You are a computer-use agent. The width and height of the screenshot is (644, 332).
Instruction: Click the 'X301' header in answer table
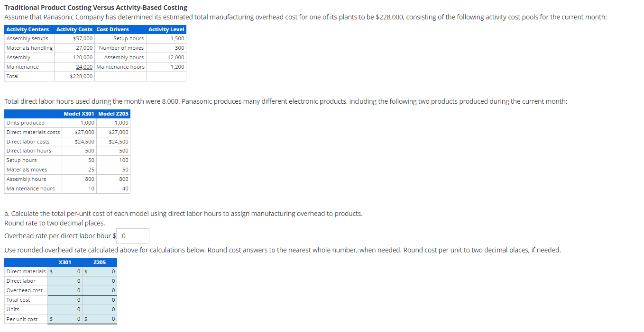point(64,262)
